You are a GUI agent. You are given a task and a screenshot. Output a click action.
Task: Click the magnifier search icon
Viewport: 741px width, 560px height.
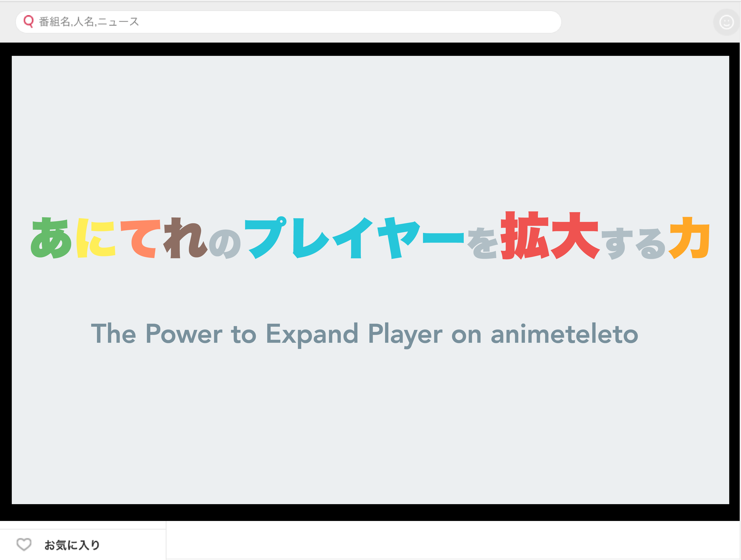click(28, 22)
